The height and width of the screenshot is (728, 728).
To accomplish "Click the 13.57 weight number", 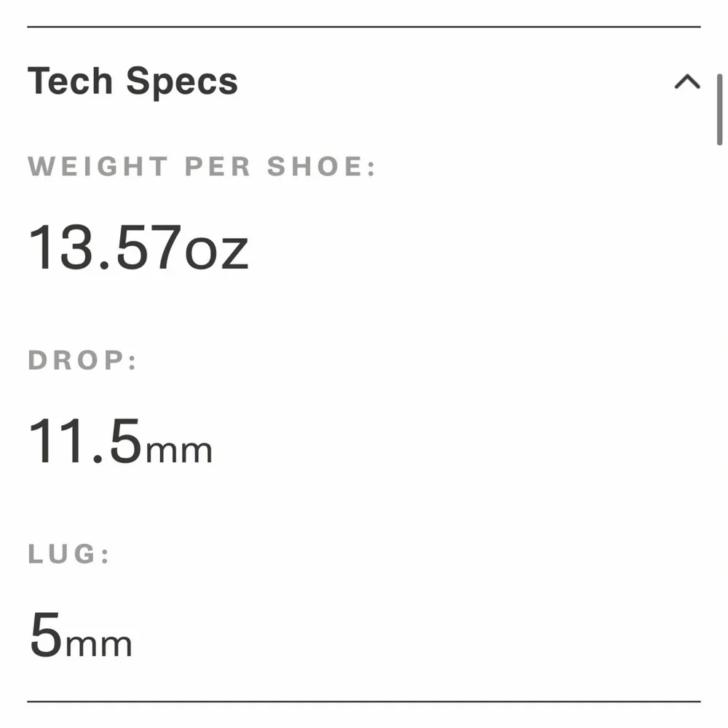I will (x=105, y=248).
